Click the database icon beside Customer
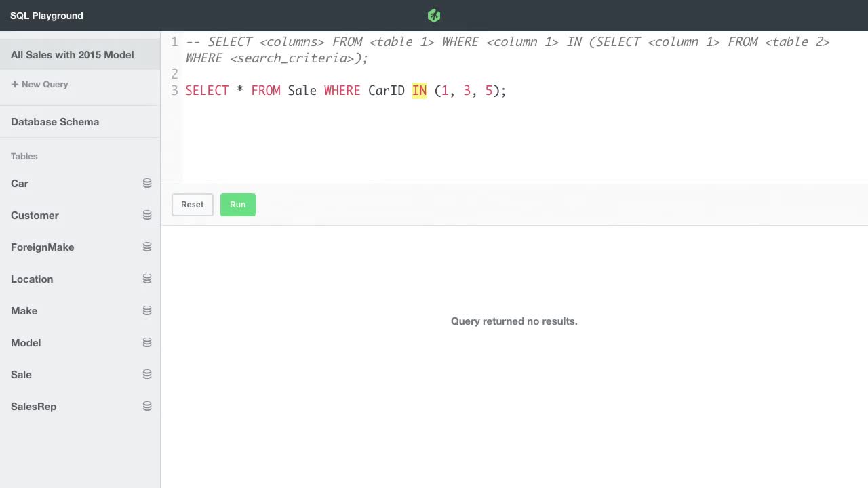 (147, 215)
